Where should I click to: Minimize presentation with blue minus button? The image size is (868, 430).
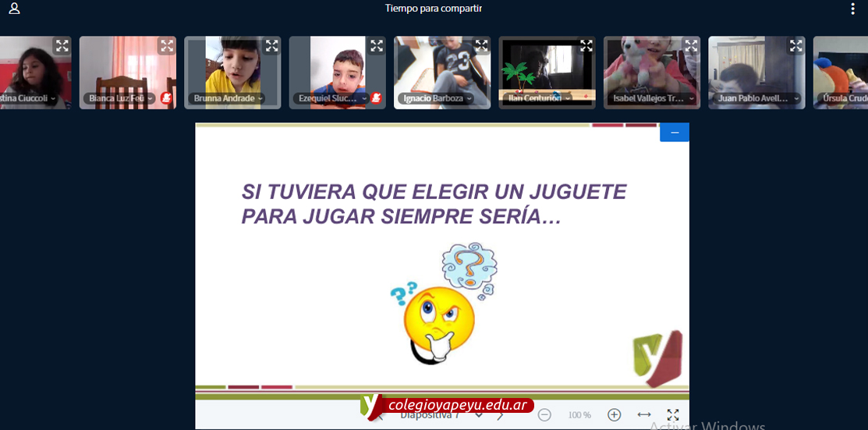[675, 133]
